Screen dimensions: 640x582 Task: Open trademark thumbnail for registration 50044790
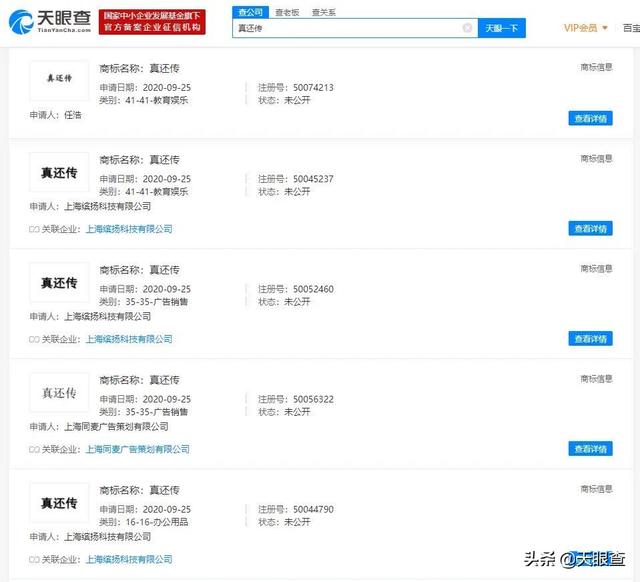59,502
